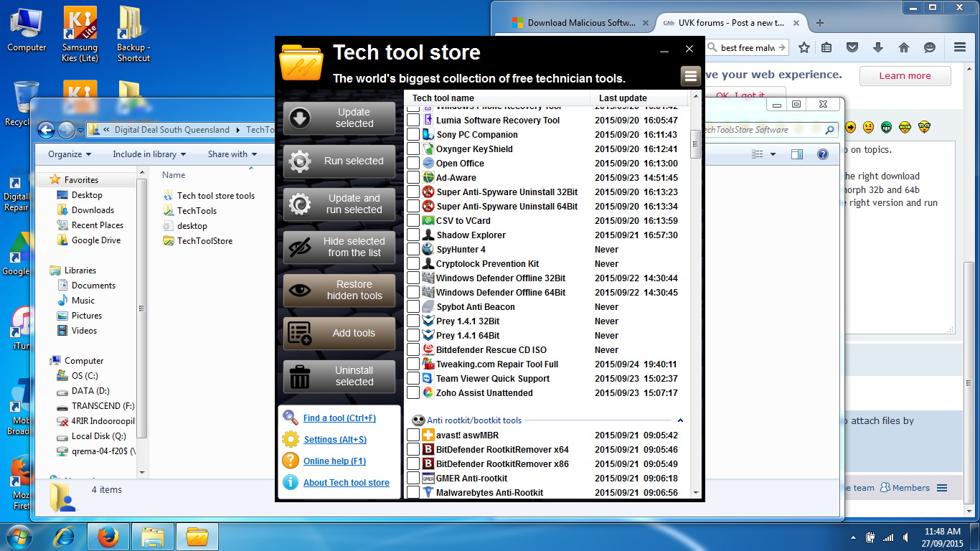
Task: Click the magnifier icon beside Find a tool
Action: [291, 418]
